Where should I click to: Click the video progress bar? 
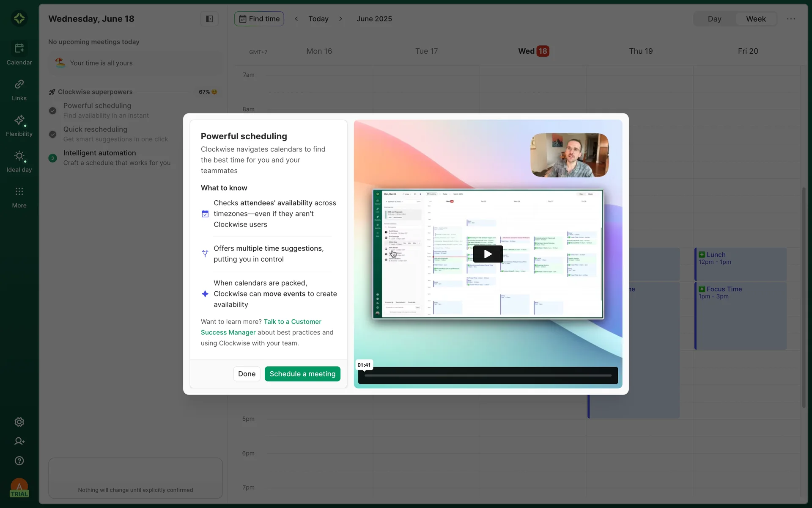click(488, 375)
